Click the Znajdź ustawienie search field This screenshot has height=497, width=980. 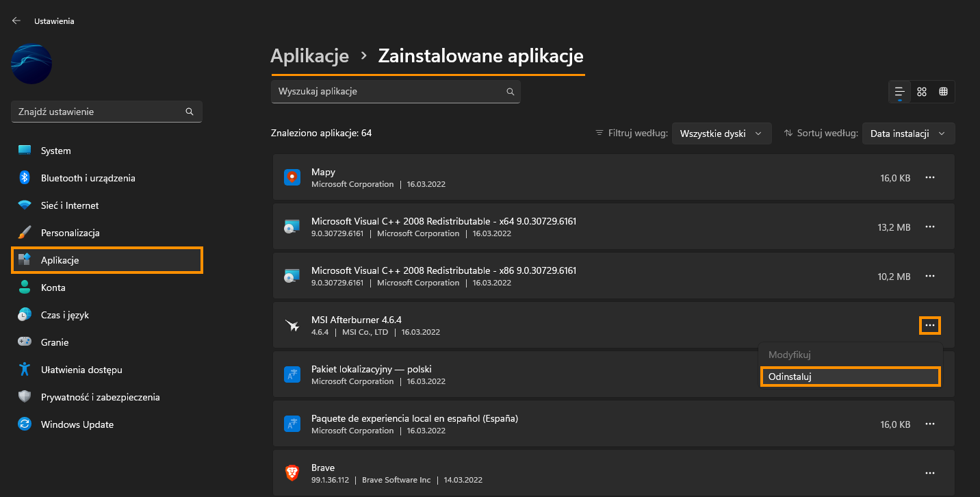click(107, 112)
